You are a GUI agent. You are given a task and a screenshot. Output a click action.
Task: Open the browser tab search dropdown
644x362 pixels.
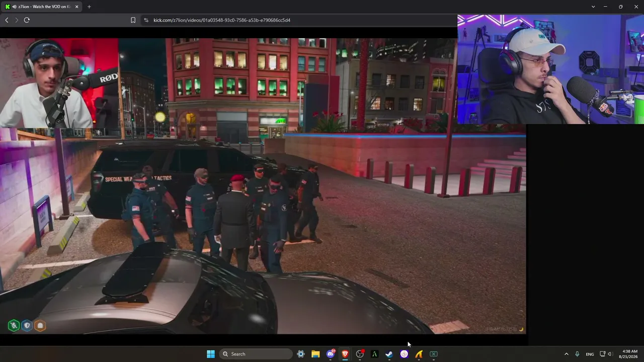593,7
